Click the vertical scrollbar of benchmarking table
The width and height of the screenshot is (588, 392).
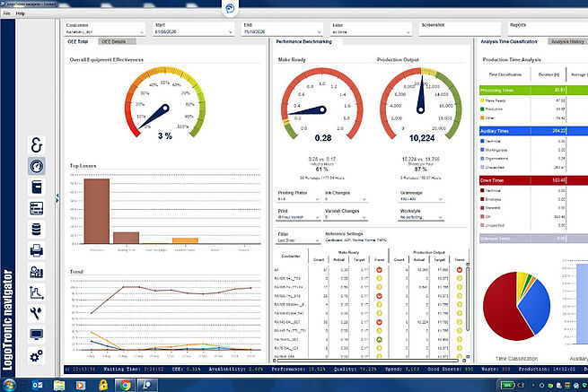tap(468, 299)
